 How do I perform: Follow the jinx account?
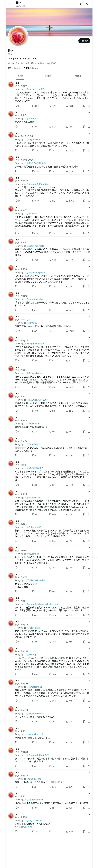[x=84, y=41]
